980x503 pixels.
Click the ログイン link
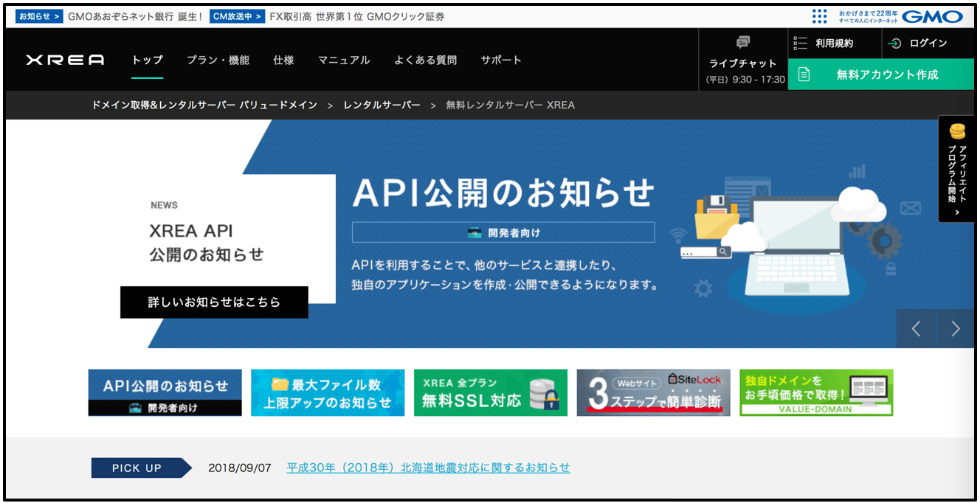(928, 44)
